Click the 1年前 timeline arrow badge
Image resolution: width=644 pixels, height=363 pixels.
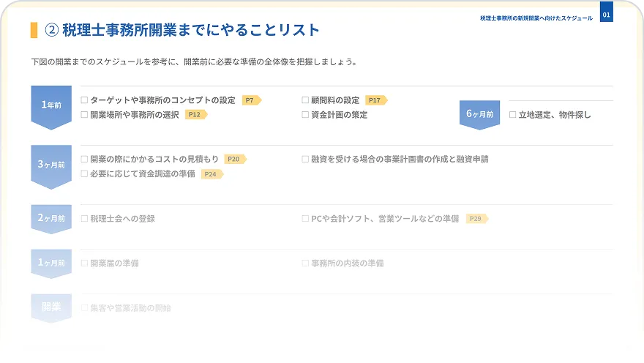[x=51, y=106]
